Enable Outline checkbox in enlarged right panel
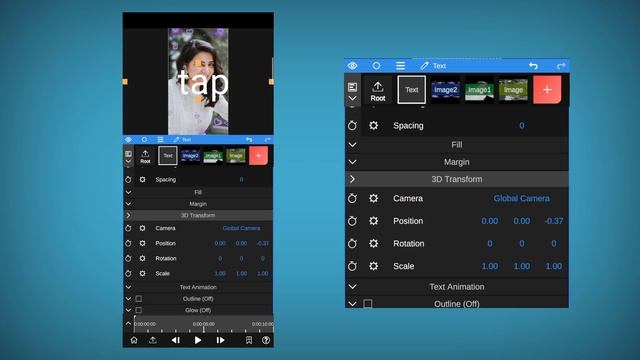Screen dimensions: 640x360 [368, 304]
